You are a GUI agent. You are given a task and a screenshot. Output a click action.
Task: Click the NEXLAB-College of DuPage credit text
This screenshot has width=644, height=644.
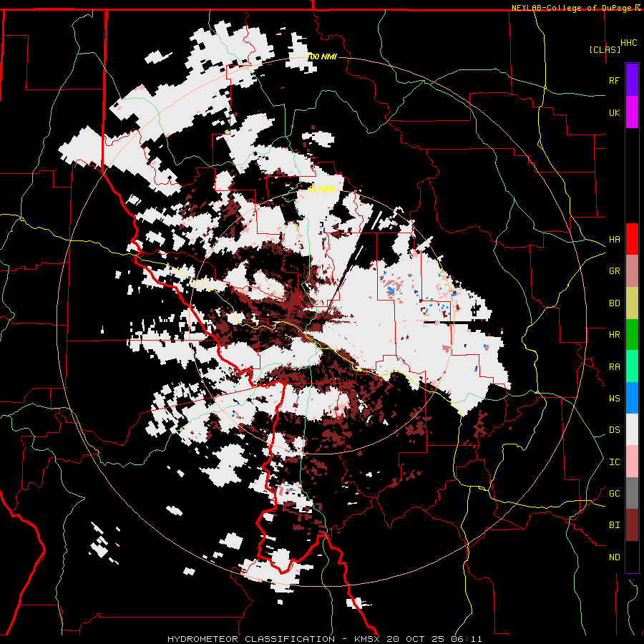point(571,8)
